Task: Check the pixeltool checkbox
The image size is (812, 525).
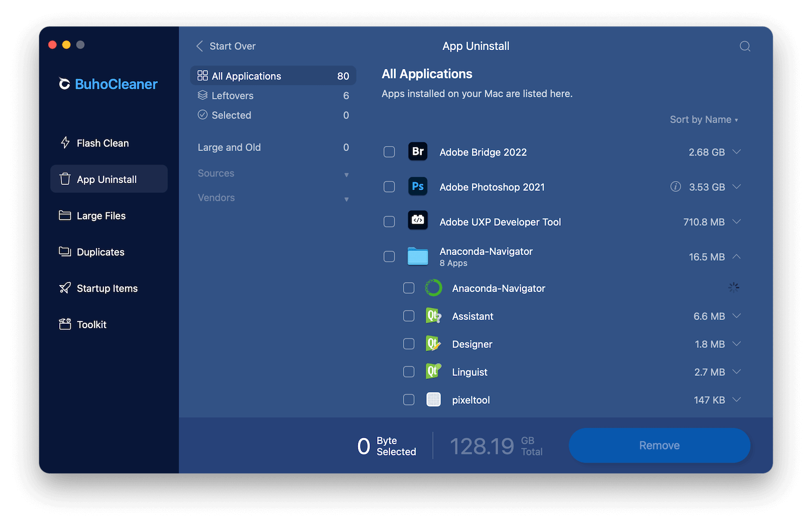Action: (409, 400)
